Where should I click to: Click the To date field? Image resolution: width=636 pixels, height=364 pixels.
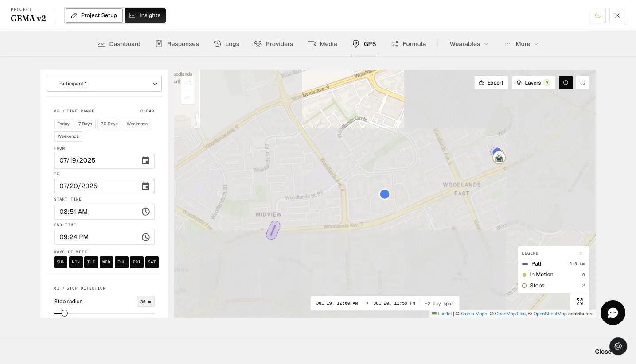104,186
